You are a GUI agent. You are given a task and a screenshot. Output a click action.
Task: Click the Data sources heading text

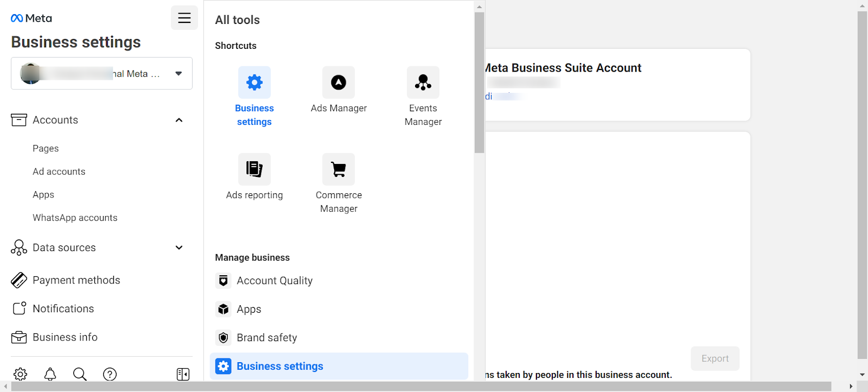pos(64,248)
